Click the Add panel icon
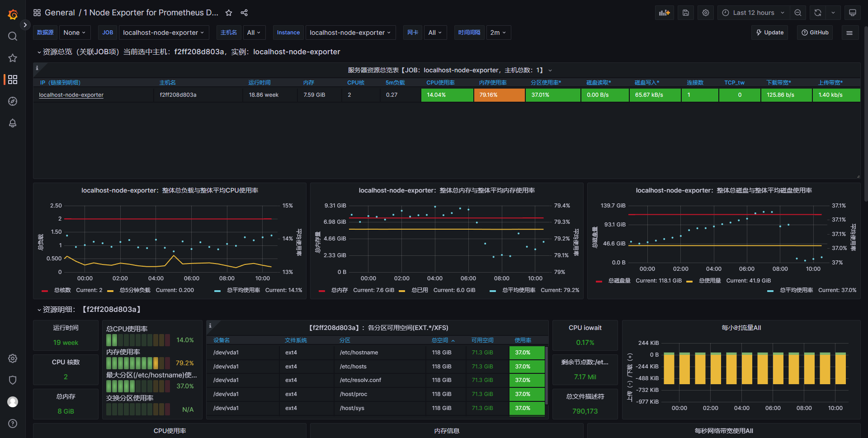The width and height of the screenshot is (868, 438). click(x=664, y=13)
